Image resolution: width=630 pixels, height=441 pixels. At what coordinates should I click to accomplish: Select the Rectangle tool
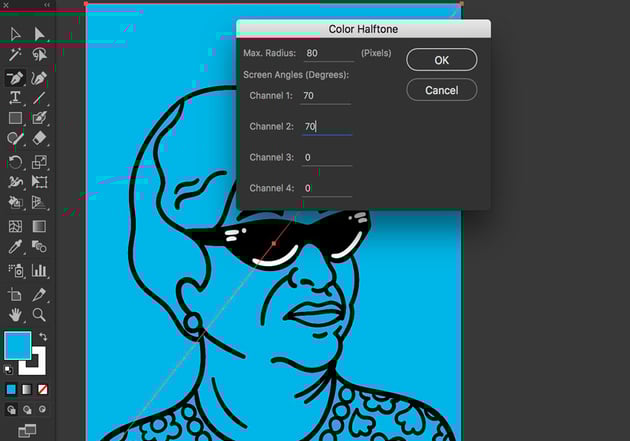point(15,118)
